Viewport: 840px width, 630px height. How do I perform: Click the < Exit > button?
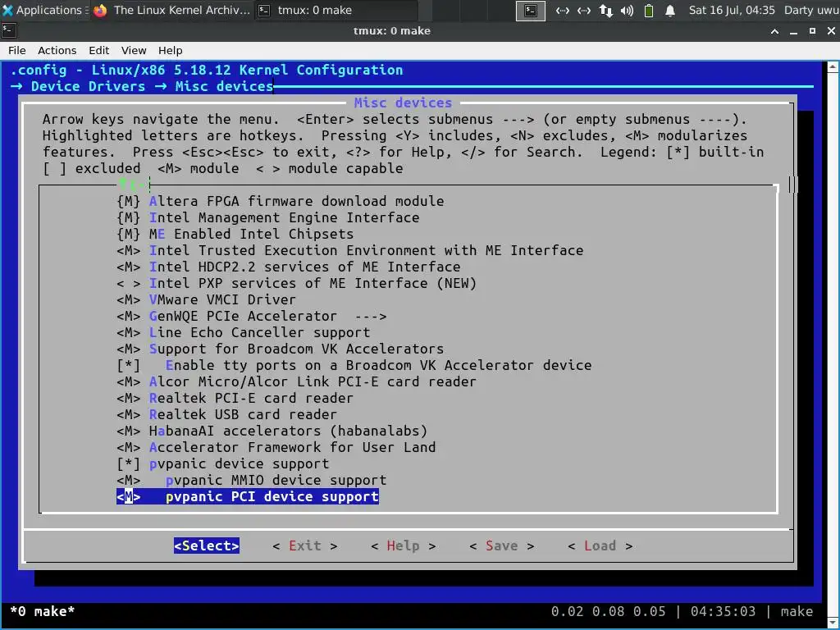tap(305, 546)
